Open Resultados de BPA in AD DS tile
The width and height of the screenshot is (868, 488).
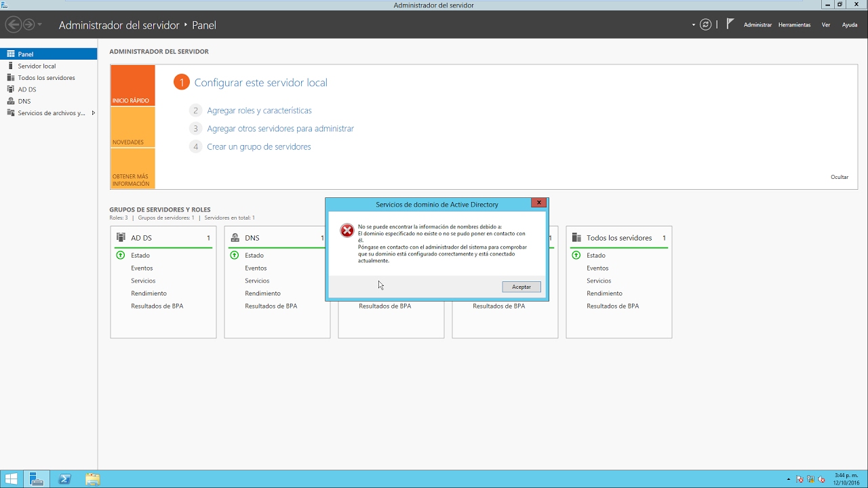(x=157, y=306)
